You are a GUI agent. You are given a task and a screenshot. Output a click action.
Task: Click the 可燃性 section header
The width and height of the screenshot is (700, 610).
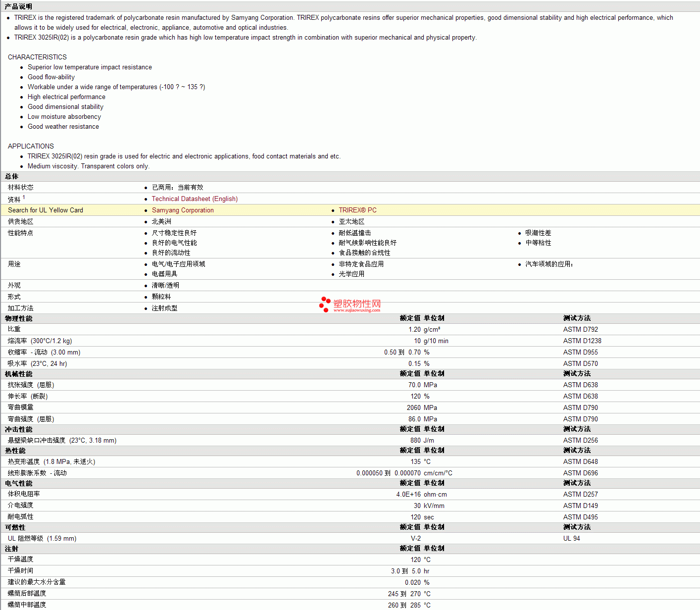point(15,527)
